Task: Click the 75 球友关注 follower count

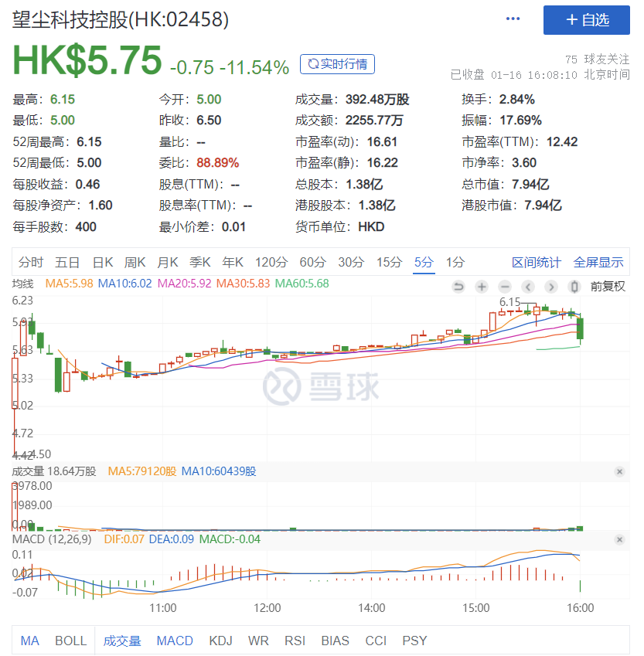Action: [597, 59]
